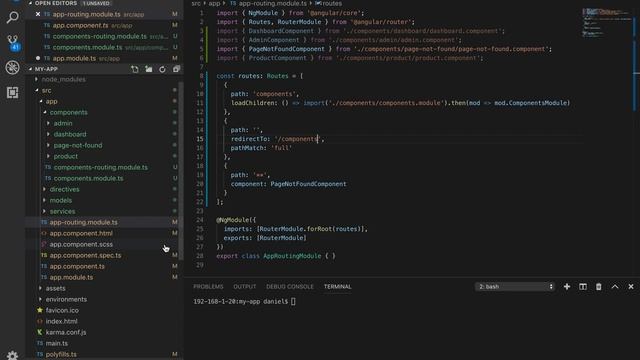Screen dimensions: 640x360
Task: Switch to the Problems tab
Action: click(208, 287)
